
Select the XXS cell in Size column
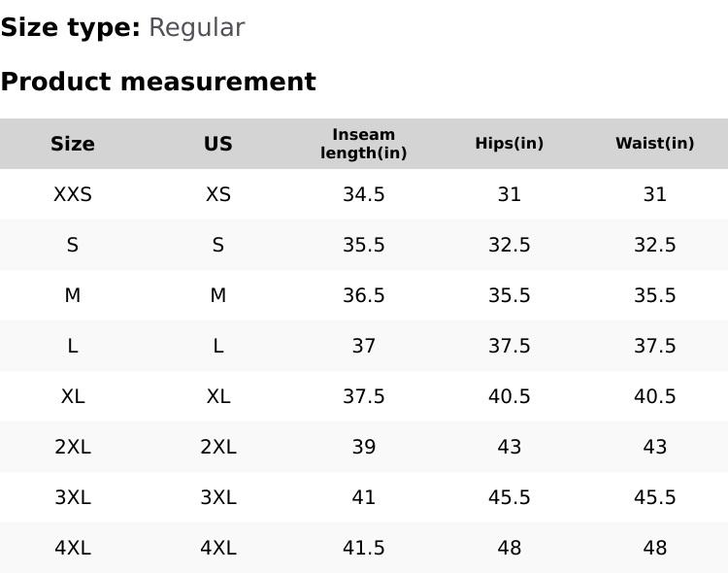pos(73,194)
